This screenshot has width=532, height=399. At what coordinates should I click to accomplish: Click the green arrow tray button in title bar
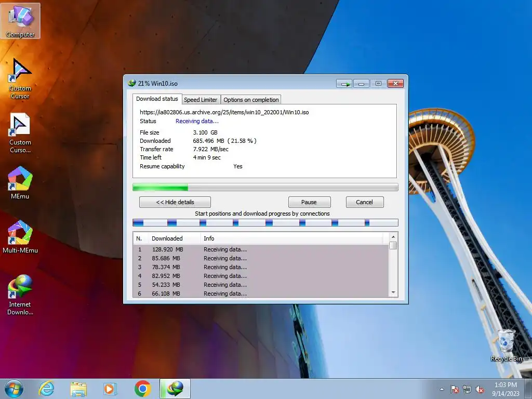point(344,84)
